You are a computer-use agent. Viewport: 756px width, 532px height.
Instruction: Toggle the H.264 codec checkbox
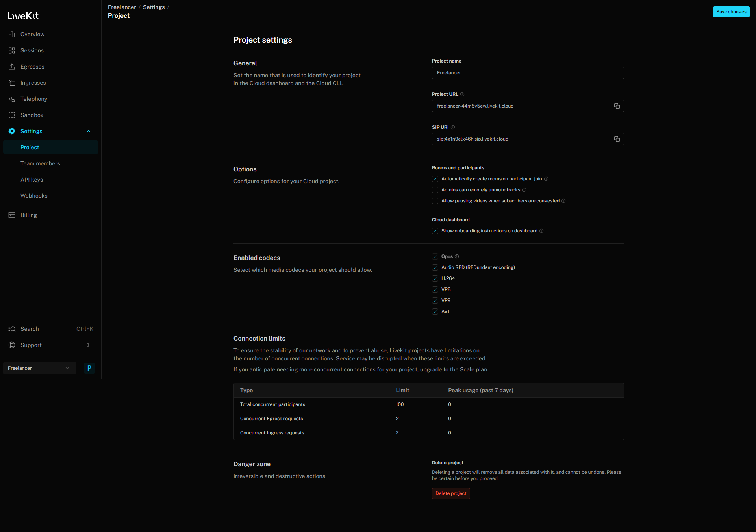(x=435, y=278)
